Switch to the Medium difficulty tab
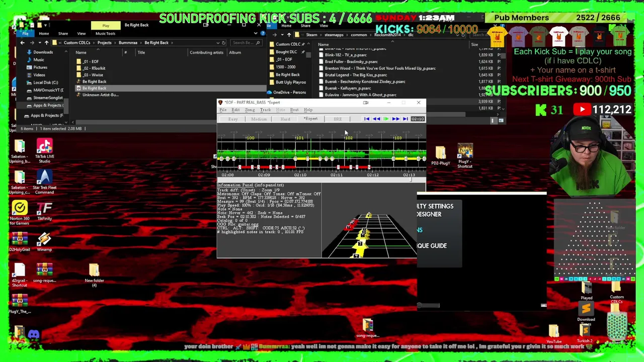The width and height of the screenshot is (644, 362). click(x=259, y=119)
